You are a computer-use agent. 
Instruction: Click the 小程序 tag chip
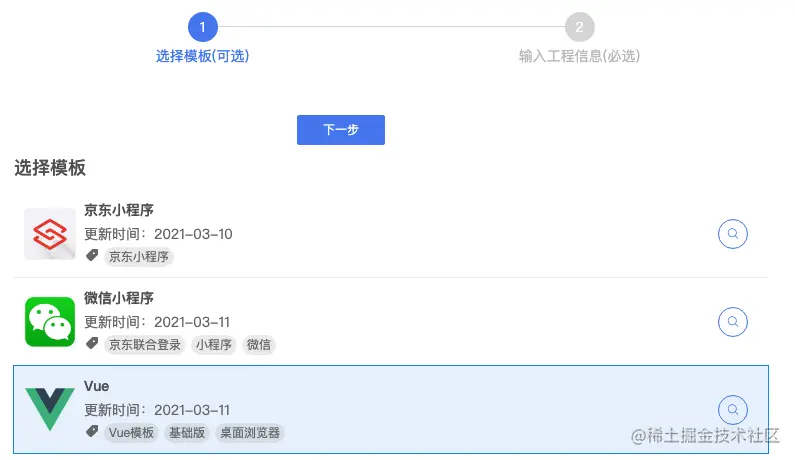(x=214, y=345)
